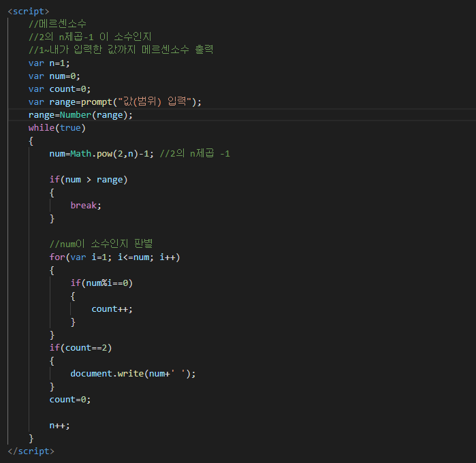Click the closing </script> tag
The width and height of the screenshot is (476, 463).
coord(31,451)
